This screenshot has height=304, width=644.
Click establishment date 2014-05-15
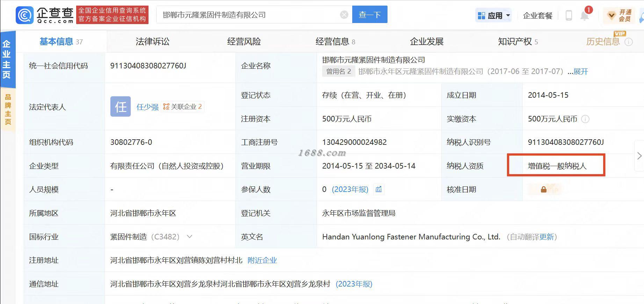point(548,95)
